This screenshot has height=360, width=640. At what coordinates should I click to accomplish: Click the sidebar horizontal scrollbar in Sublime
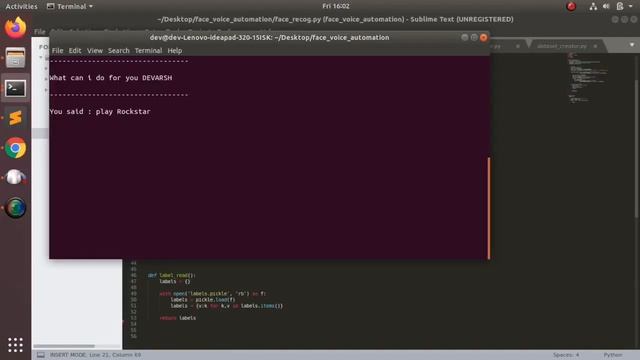click(x=64, y=346)
